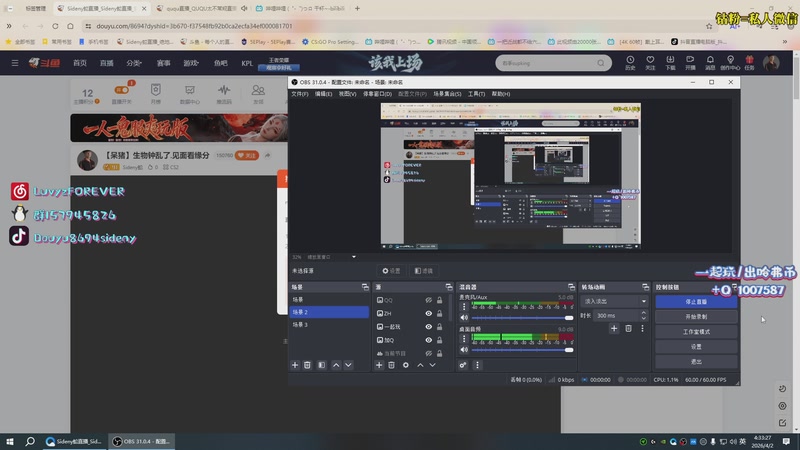Open Douyu start-streaming icon in header
Image resolution: width=800 pixels, height=450 pixels.
tap(690, 63)
